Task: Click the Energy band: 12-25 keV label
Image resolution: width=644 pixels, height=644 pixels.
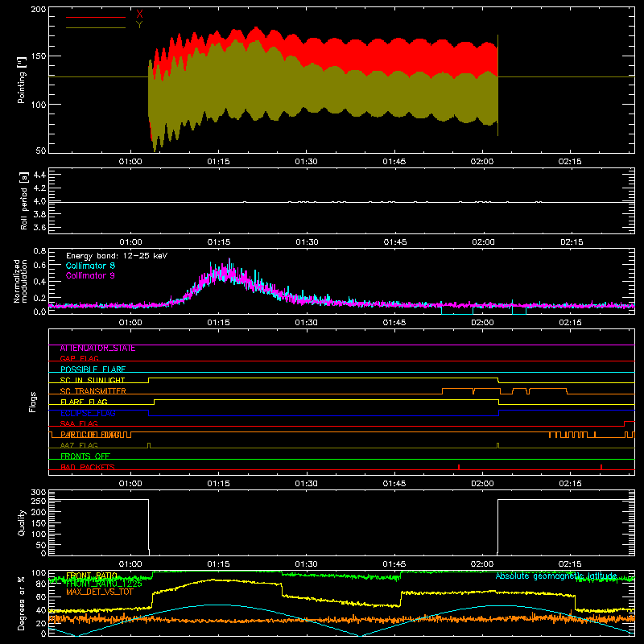Action: 117,256
